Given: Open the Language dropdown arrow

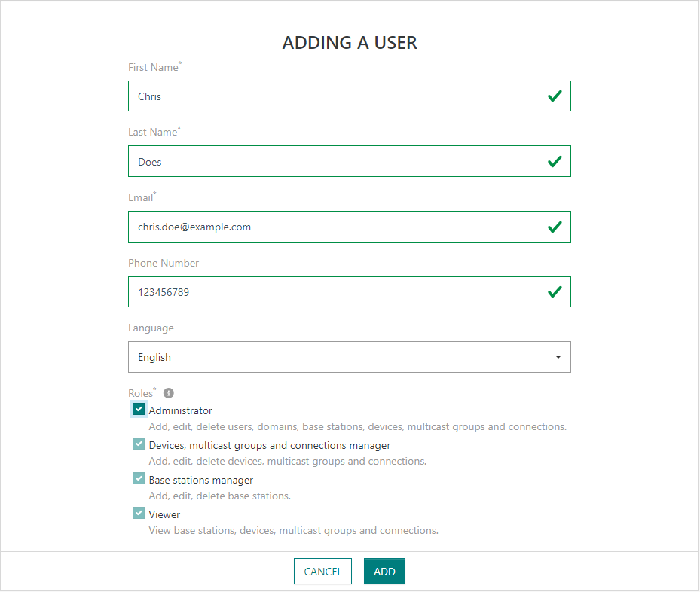Looking at the screenshot, I should coord(558,357).
